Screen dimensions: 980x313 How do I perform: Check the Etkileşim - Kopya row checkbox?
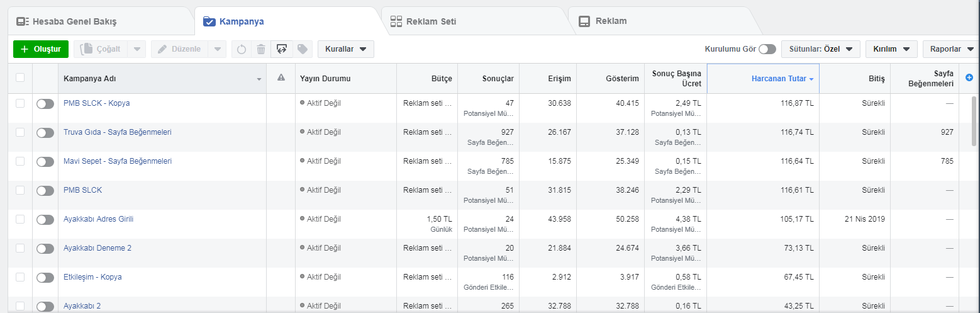(x=20, y=276)
